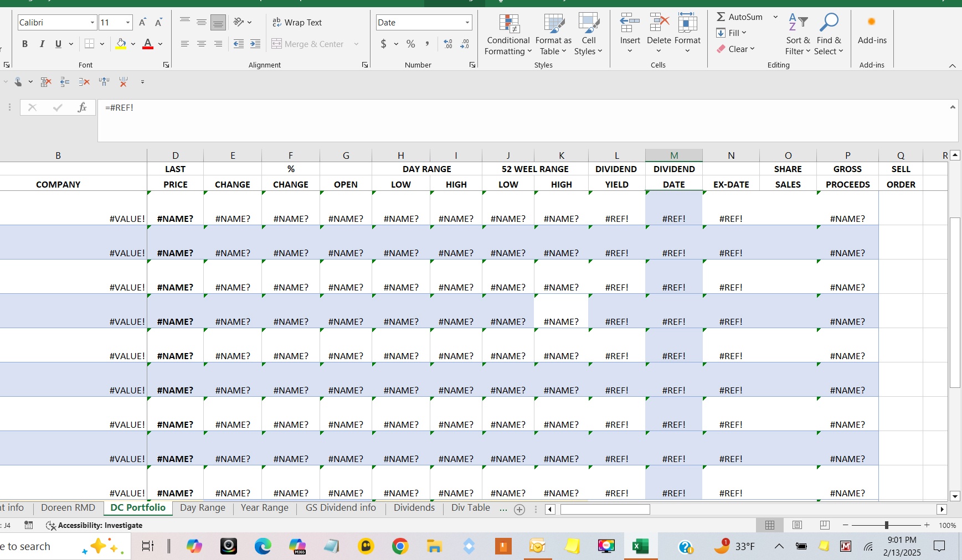Click the zoom slider handle
This screenshot has width=962, height=560.
click(x=887, y=525)
